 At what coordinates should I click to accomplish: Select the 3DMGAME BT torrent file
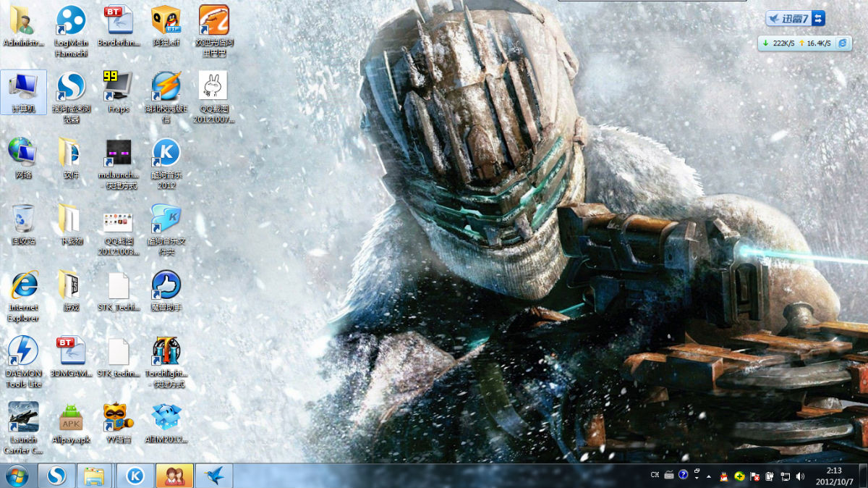click(x=71, y=356)
